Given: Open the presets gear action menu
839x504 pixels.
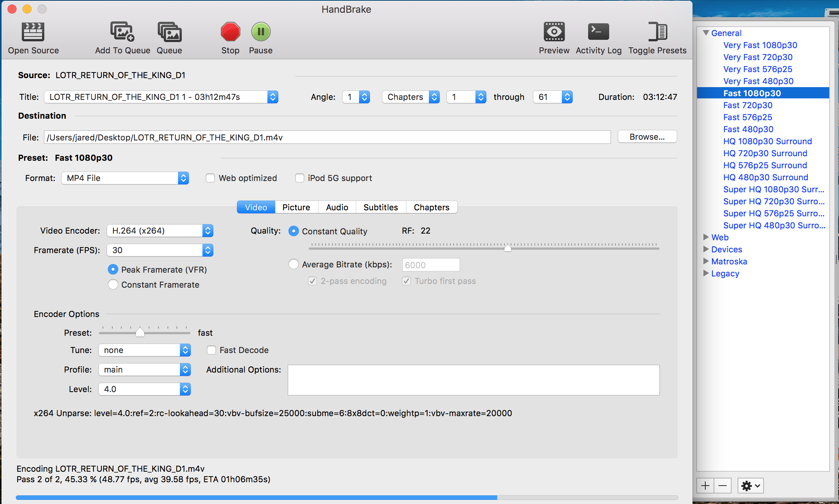Looking at the screenshot, I should coord(750,486).
